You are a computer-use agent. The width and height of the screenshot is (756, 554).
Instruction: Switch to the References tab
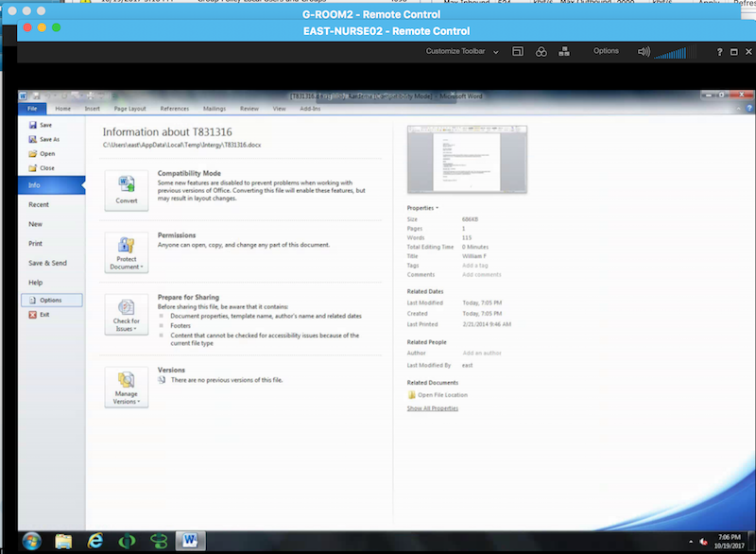175,109
